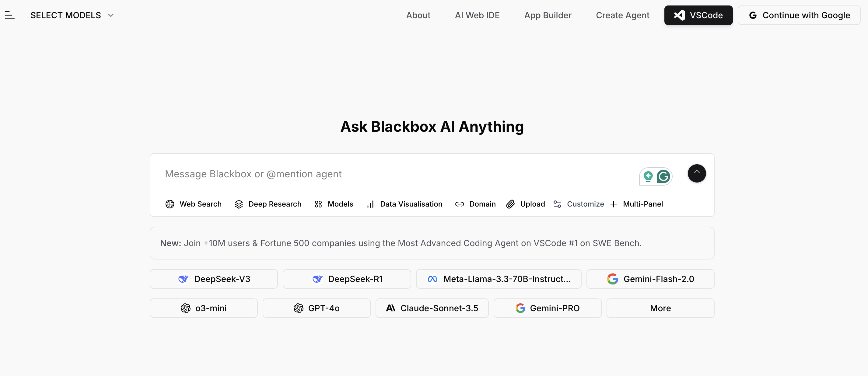Click the lightbulb suggestion icon
Screen dimensions: 868x376
[x=648, y=176]
